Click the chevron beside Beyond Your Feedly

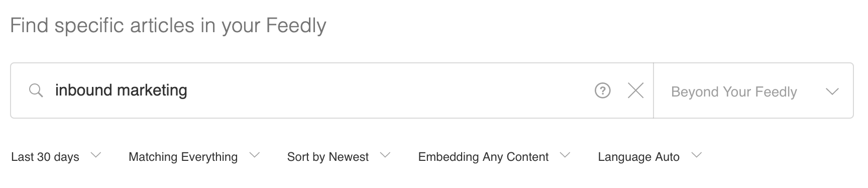832,91
